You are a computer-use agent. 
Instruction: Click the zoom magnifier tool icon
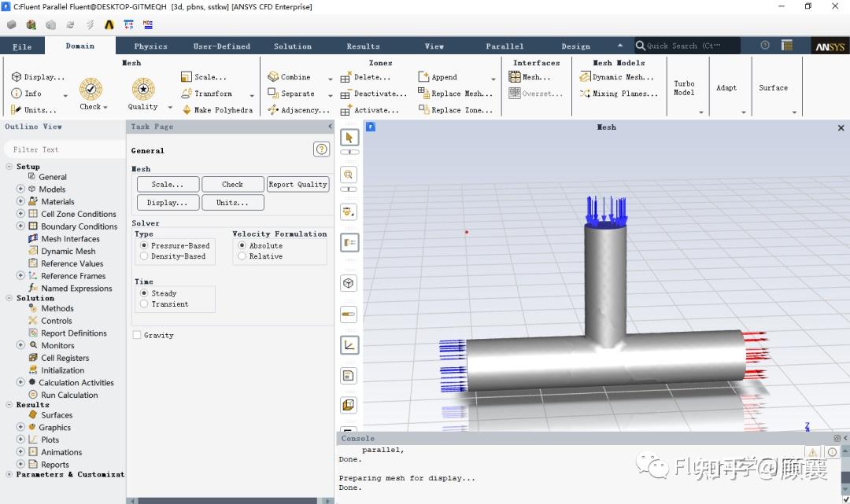pos(349,175)
